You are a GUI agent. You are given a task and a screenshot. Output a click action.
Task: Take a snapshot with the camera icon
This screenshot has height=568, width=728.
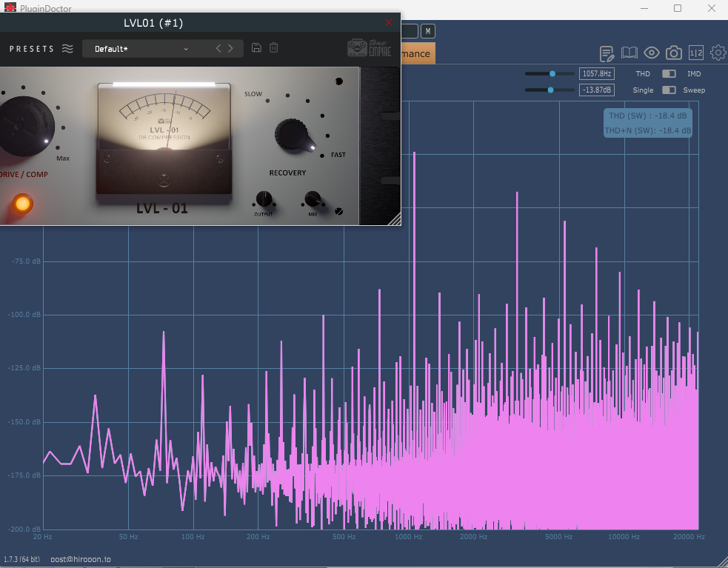pos(674,53)
